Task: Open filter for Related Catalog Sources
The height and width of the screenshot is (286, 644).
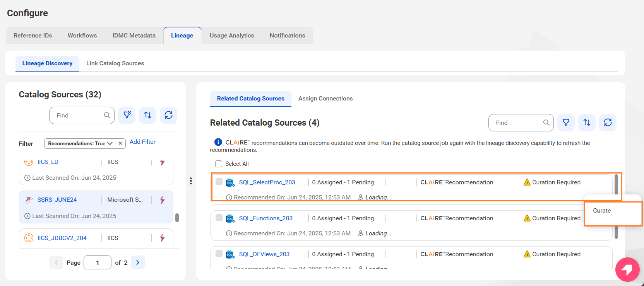Action: point(566,123)
